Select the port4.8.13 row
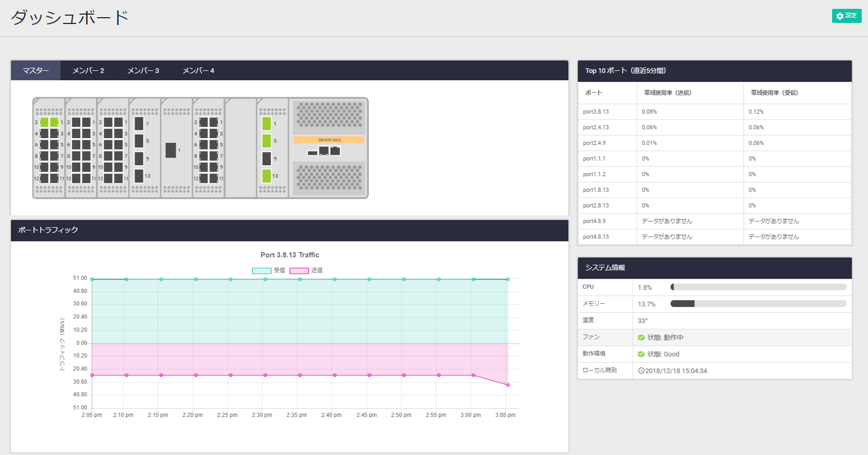This screenshot has width=868, height=455. click(x=715, y=237)
